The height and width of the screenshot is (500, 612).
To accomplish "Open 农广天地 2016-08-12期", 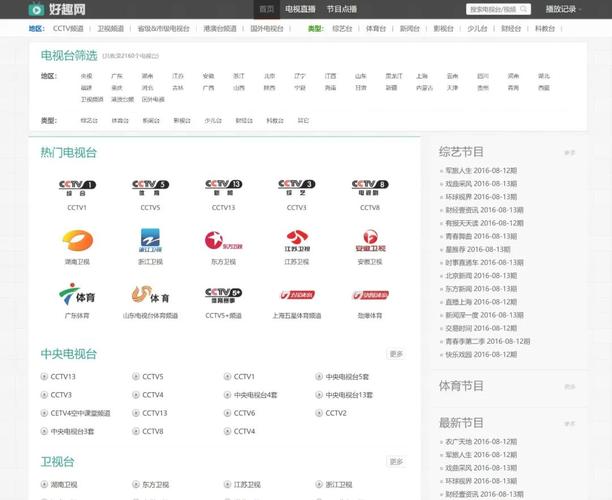I will tap(481, 442).
